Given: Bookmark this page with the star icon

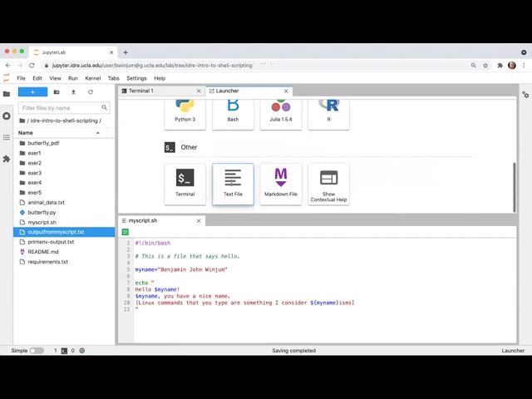Looking at the screenshot, I should (x=486, y=65).
